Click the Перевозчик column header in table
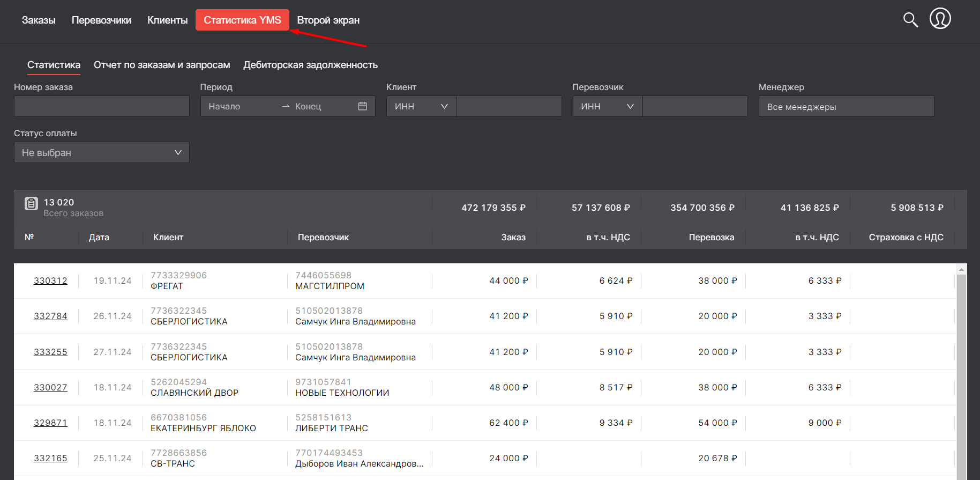This screenshot has width=980, height=480. coord(323,237)
